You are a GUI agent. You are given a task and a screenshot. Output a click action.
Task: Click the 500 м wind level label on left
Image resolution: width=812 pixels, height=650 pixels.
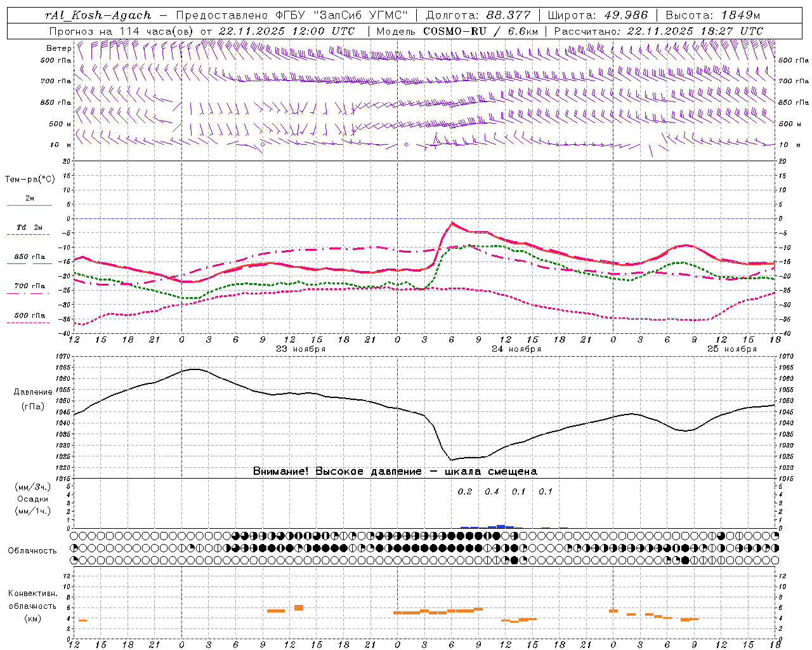tap(61, 124)
